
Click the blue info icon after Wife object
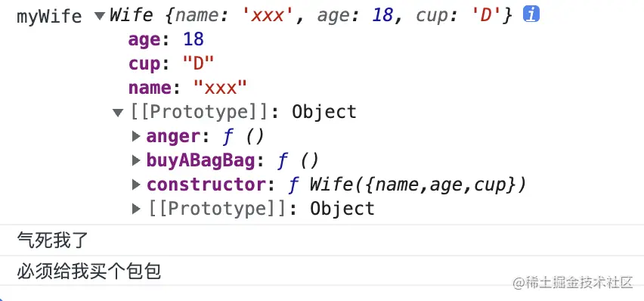[531, 15]
